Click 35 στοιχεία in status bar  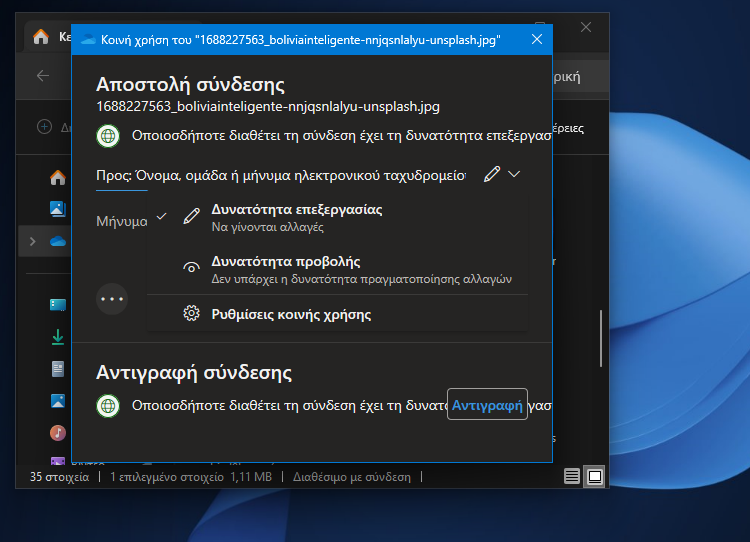pyautogui.click(x=59, y=477)
